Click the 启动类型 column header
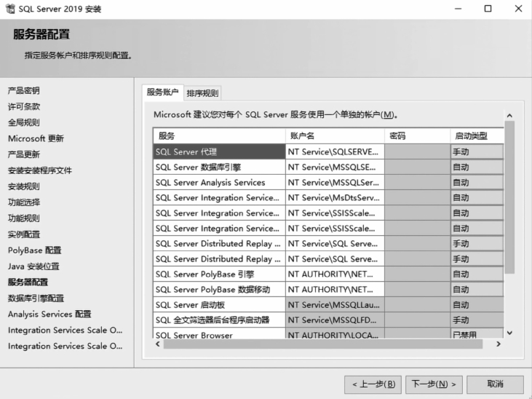 477,136
